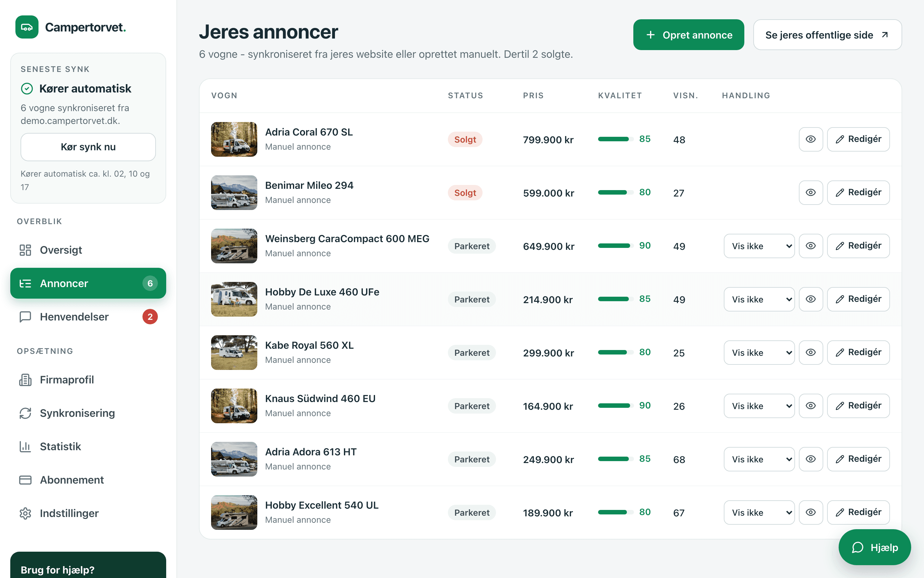Click the Henvendelser red badge 2
The width and height of the screenshot is (924, 578).
coord(150,317)
